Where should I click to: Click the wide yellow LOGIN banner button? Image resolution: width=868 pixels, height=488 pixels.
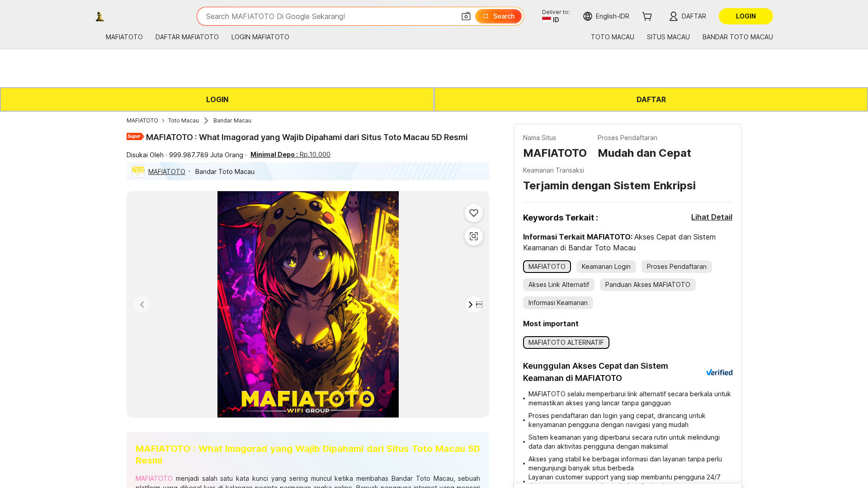(217, 99)
